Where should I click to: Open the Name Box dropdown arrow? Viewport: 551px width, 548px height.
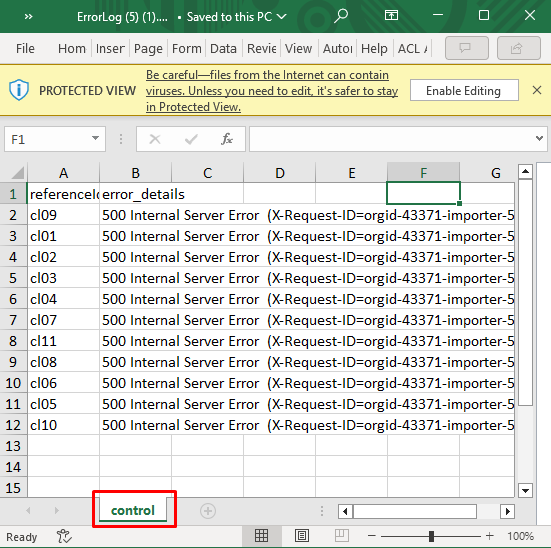[x=95, y=138]
